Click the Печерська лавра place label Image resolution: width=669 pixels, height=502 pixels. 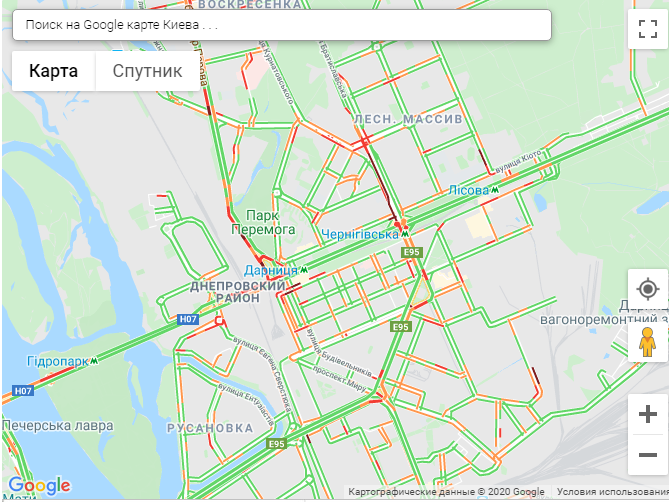click(x=58, y=425)
